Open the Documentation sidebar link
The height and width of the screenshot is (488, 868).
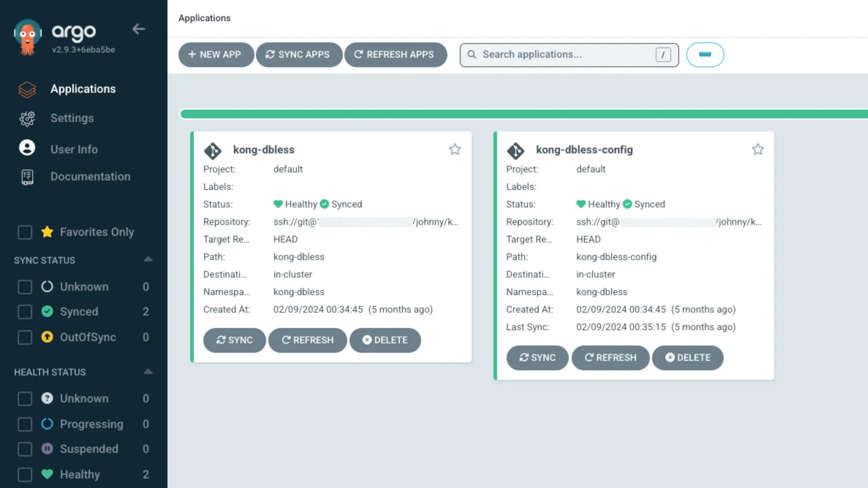[x=90, y=177]
